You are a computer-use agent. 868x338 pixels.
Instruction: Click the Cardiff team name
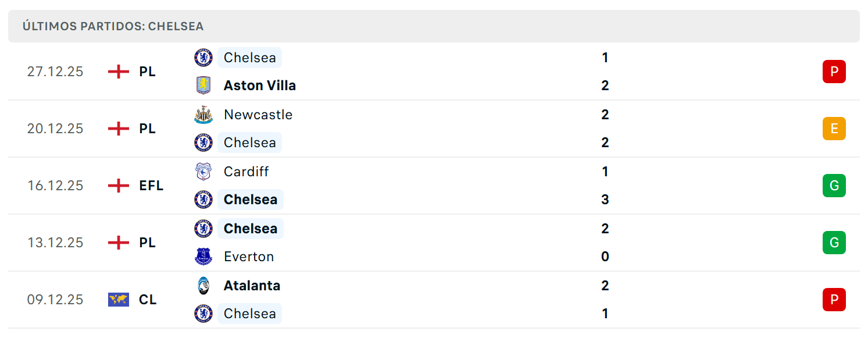pos(247,172)
